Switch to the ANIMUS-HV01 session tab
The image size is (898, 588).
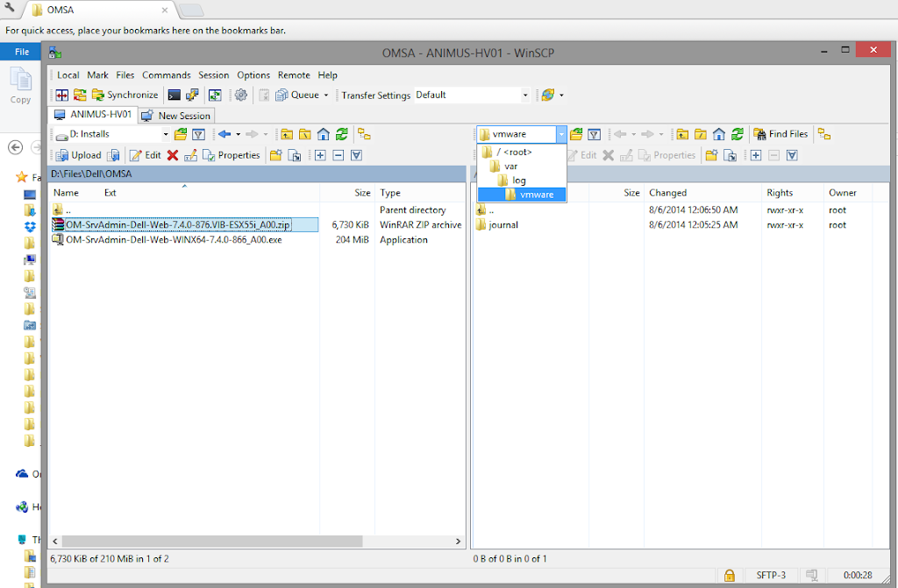pos(93,115)
